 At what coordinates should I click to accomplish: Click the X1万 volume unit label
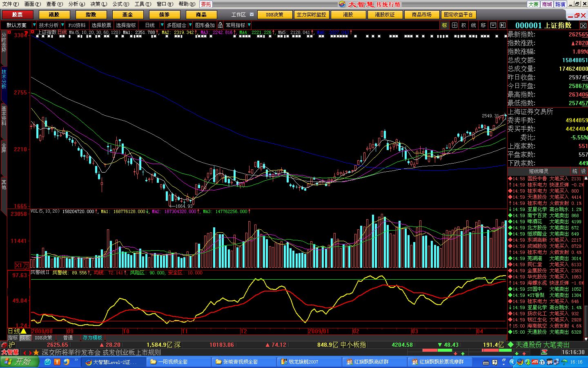tap(22, 265)
